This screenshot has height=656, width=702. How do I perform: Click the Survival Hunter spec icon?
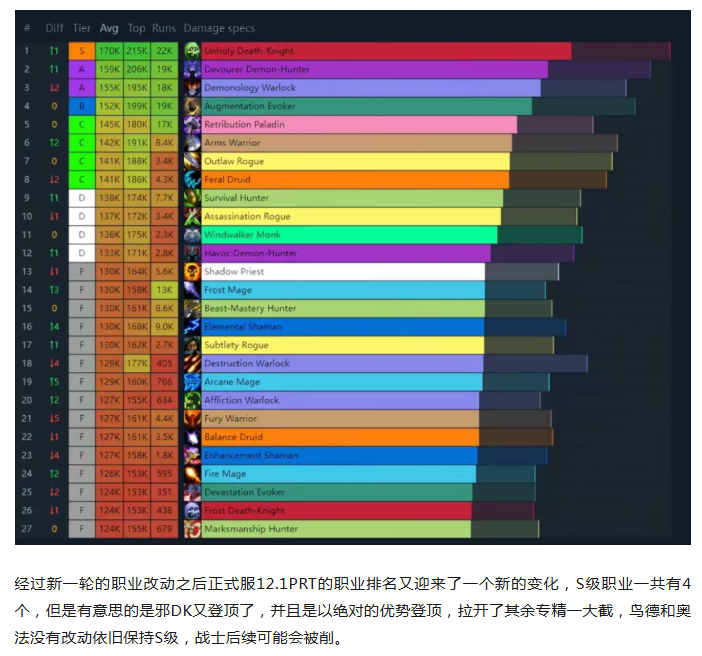[x=193, y=198]
